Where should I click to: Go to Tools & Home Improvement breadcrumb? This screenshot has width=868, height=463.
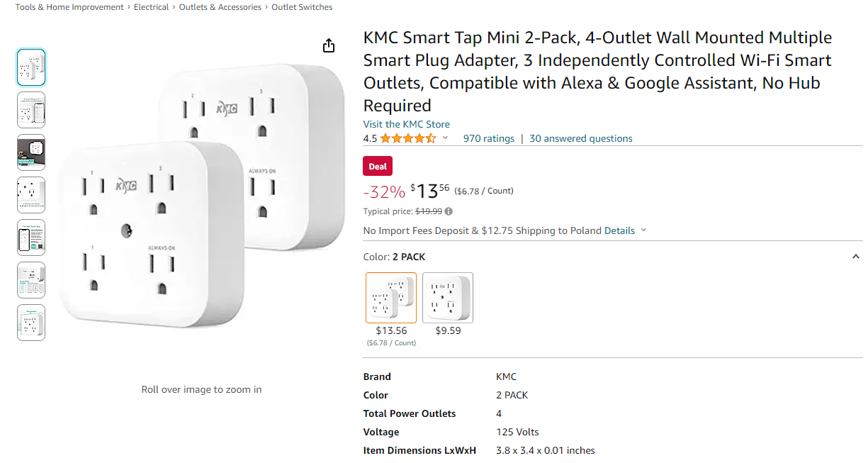coord(69,7)
